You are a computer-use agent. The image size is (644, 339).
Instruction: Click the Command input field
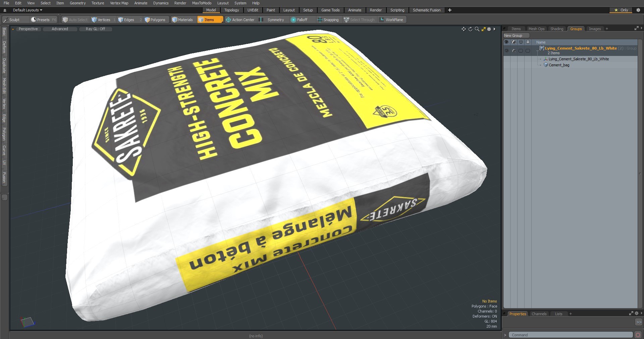[x=571, y=335]
